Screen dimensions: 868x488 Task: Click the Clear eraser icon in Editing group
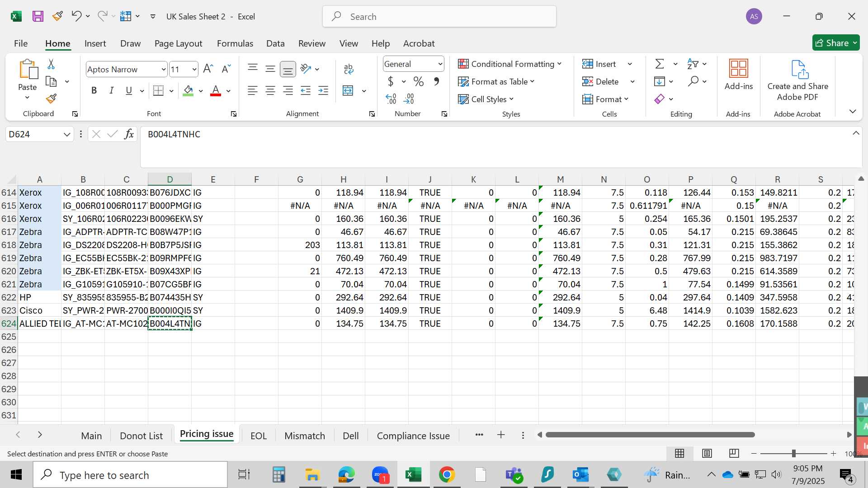(660, 99)
